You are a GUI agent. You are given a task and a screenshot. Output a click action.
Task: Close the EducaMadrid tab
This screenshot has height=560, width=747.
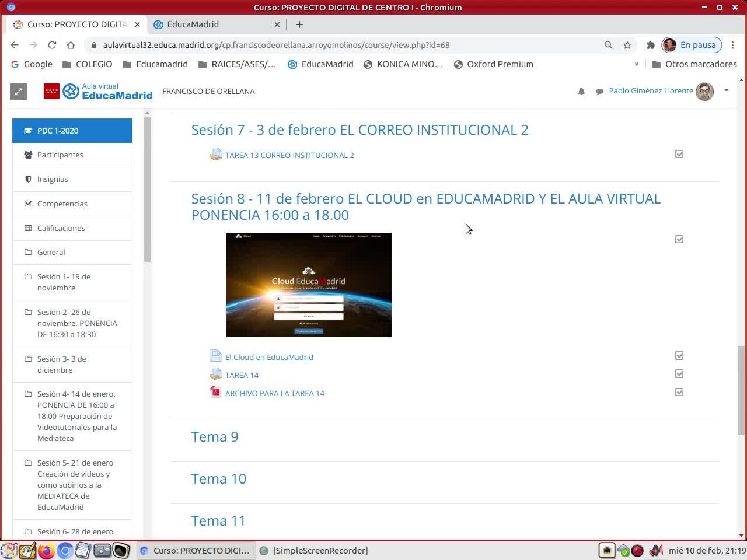tap(277, 24)
